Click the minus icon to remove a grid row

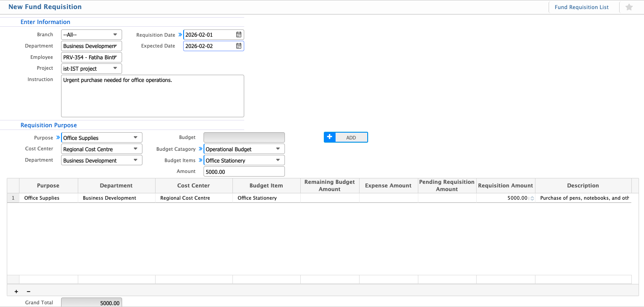(x=28, y=292)
